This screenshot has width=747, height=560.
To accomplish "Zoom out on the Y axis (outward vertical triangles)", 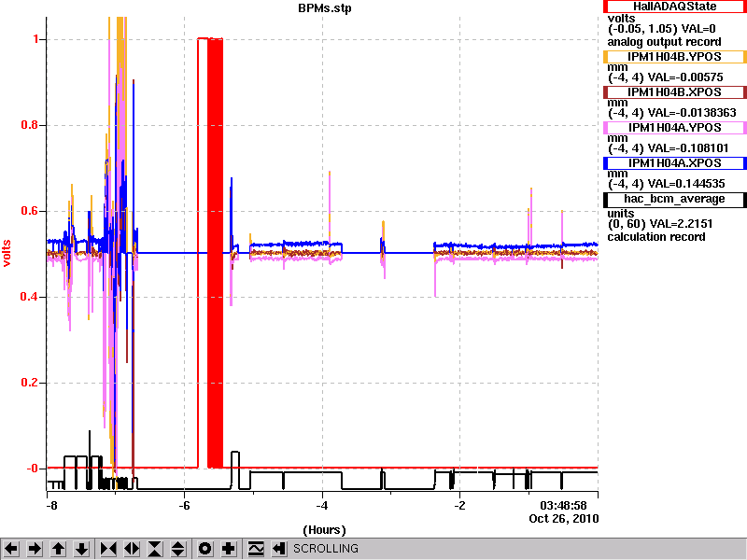I will click(178, 549).
